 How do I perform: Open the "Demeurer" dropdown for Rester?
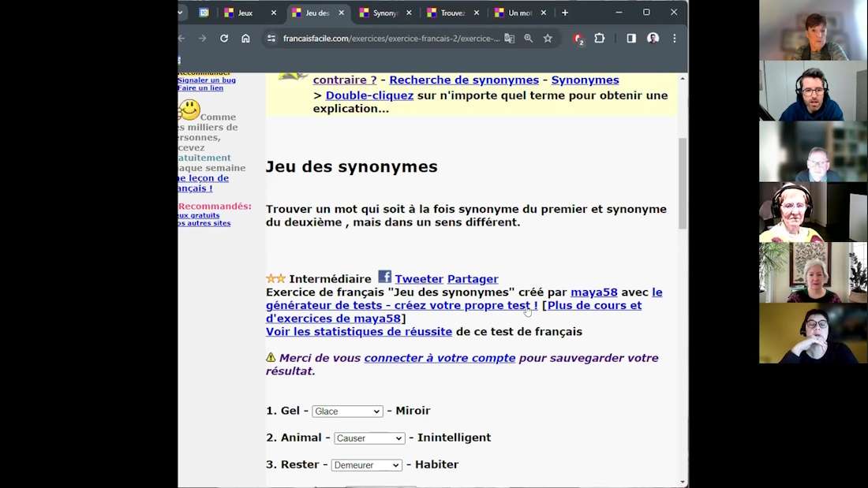(x=366, y=465)
